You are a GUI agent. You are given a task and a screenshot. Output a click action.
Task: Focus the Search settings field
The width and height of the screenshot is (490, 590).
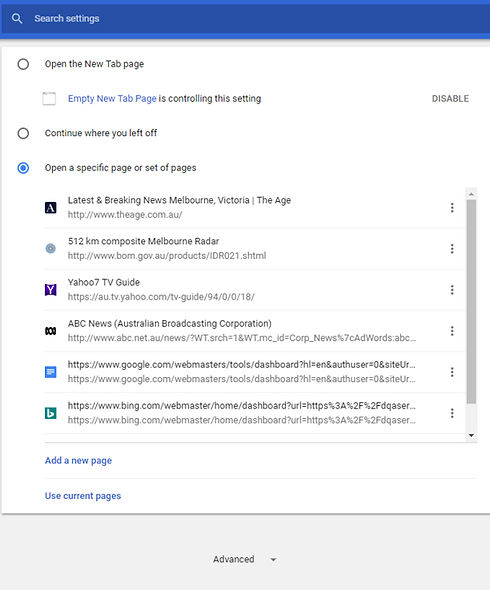(x=245, y=18)
